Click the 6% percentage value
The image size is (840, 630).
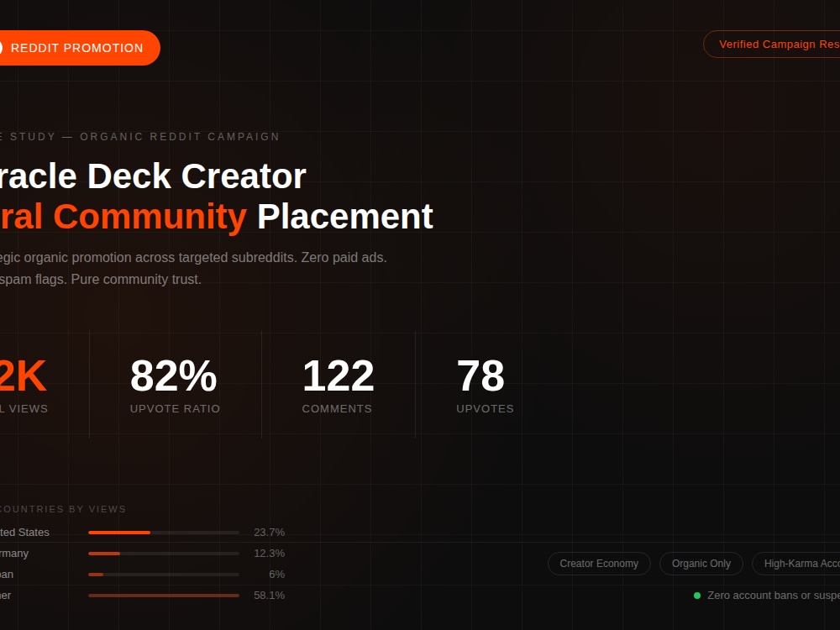(276, 575)
